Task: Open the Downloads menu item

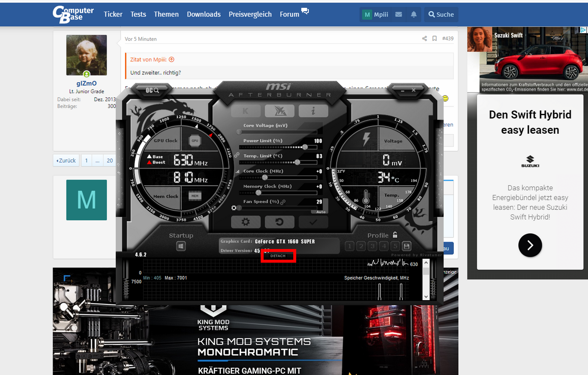Action: tap(204, 14)
